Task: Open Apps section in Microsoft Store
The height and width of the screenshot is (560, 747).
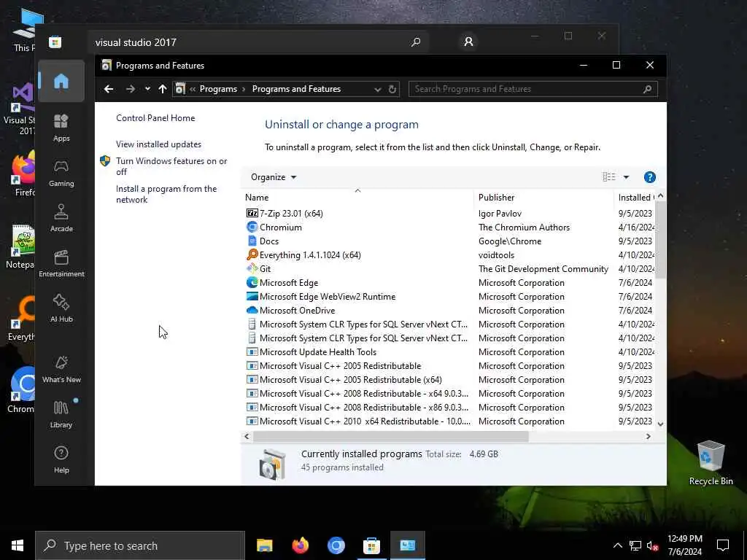Action: click(x=61, y=128)
